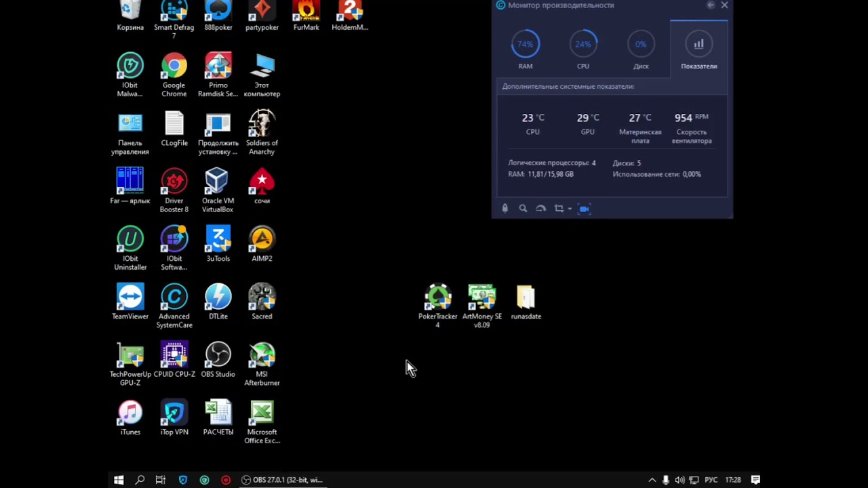
Task: Select the partypoker desktop icon
Action: pos(262,16)
